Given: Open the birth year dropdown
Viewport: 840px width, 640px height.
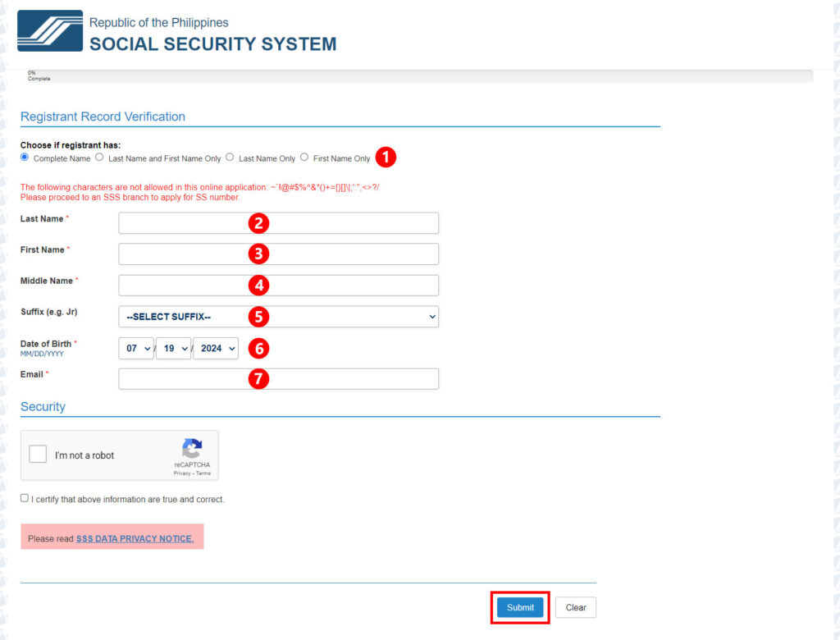Looking at the screenshot, I should pyautogui.click(x=215, y=348).
